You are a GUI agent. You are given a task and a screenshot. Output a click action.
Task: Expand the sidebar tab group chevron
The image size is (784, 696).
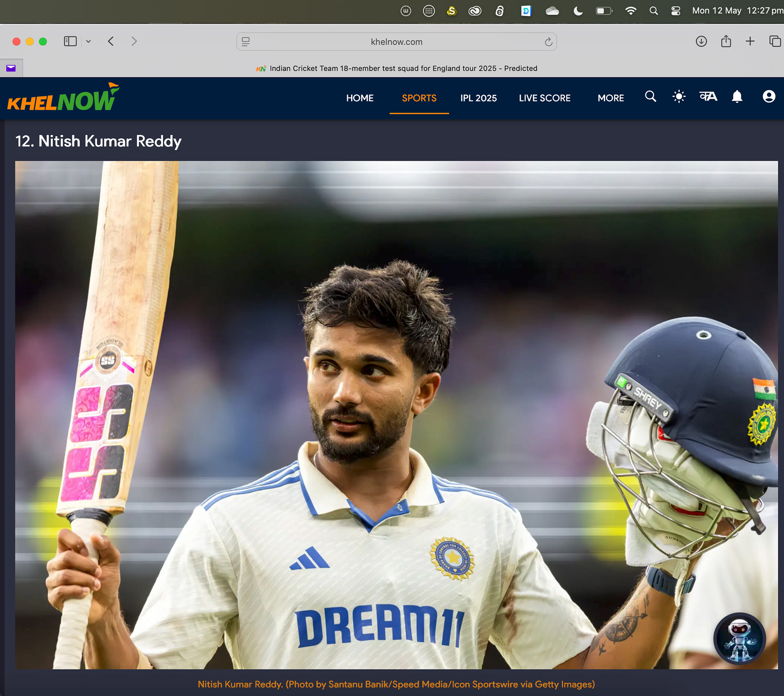pos(88,42)
